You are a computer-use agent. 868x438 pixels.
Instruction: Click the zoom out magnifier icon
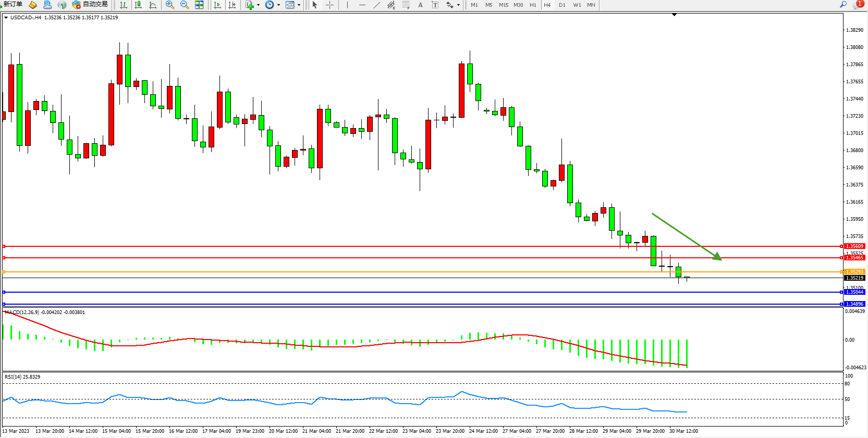point(184,5)
